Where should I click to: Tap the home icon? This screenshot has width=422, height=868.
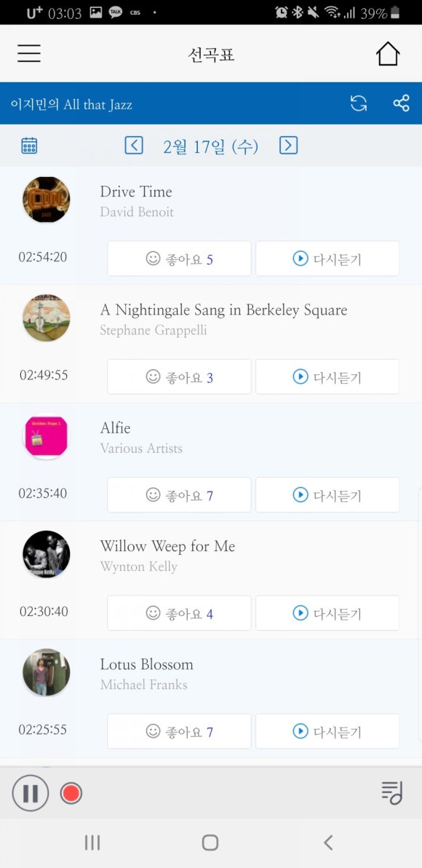pyautogui.click(x=388, y=54)
